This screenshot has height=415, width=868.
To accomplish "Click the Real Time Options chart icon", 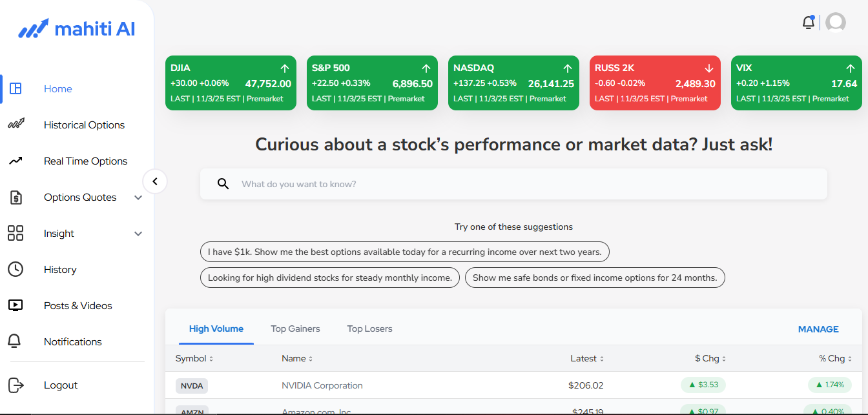I will point(15,161).
